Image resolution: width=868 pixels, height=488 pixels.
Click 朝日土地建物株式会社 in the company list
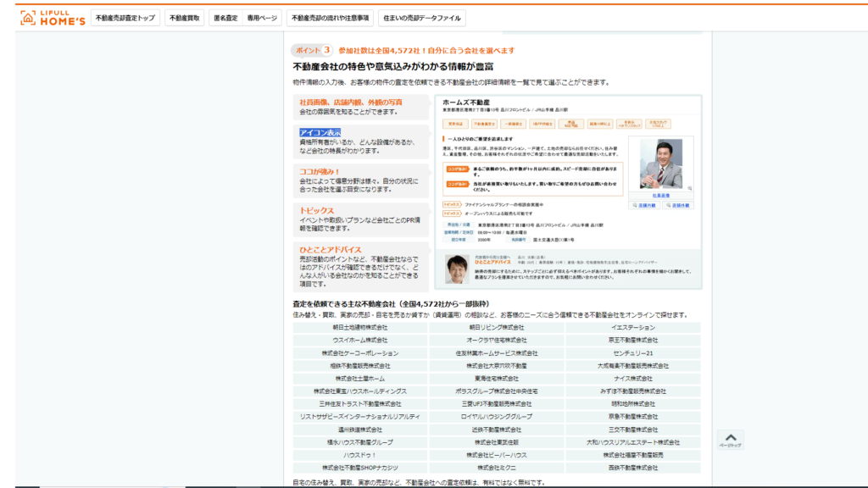pos(360,327)
